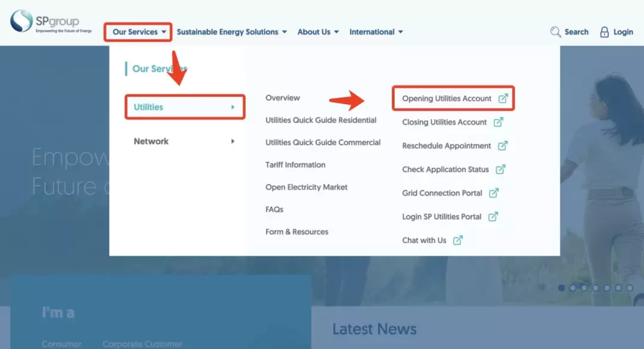Screen dimensions: 644x349
Task: Expand the Utilities submenu arrow
Action: click(x=233, y=107)
